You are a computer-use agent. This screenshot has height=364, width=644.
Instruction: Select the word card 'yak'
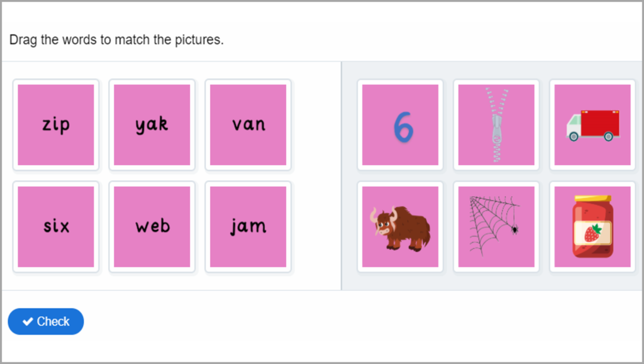[152, 124]
